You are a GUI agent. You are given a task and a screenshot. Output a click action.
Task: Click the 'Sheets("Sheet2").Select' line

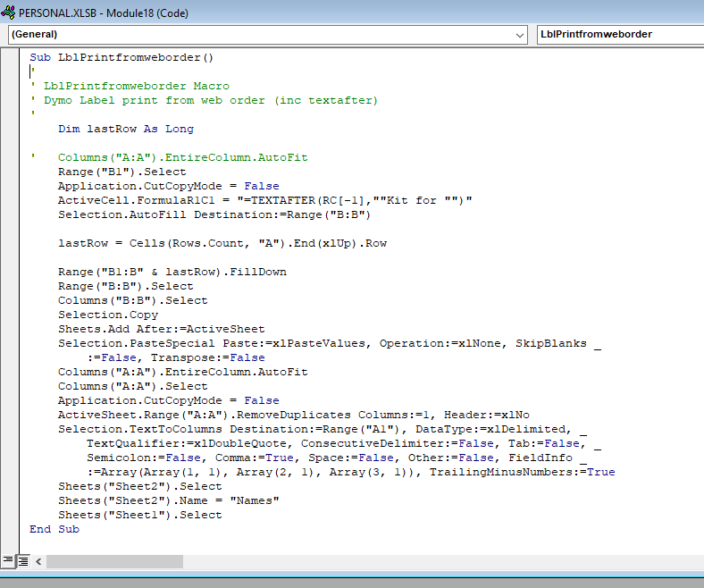[139, 486]
